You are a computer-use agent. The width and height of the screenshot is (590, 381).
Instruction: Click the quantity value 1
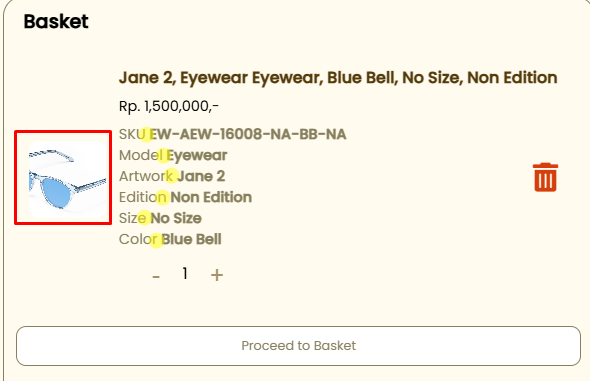(x=185, y=273)
